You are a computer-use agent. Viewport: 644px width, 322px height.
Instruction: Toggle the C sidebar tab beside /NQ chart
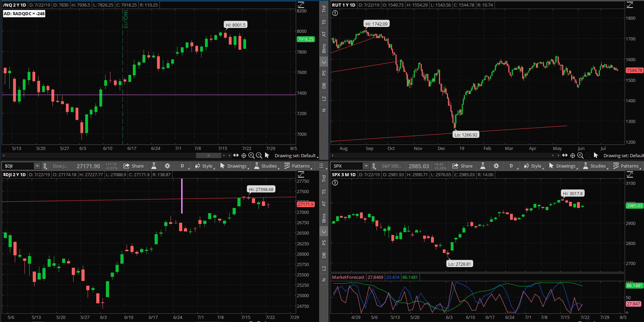click(324, 62)
